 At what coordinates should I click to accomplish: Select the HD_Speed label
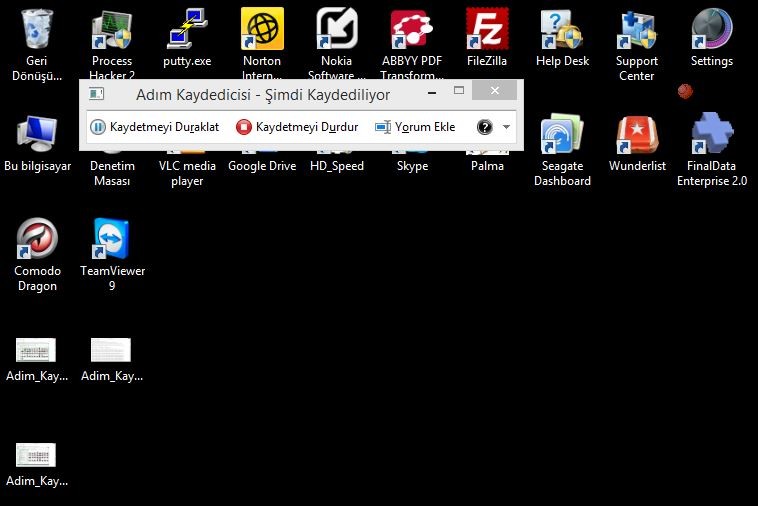pyautogui.click(x=337, y=166)
